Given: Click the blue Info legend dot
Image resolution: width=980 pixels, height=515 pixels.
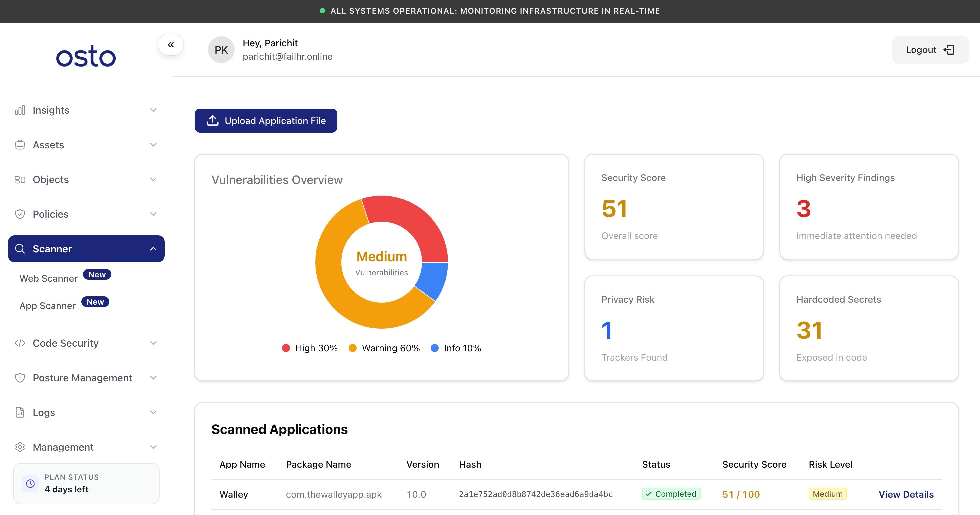Looking at the screenshot, I should click(434, 348).
